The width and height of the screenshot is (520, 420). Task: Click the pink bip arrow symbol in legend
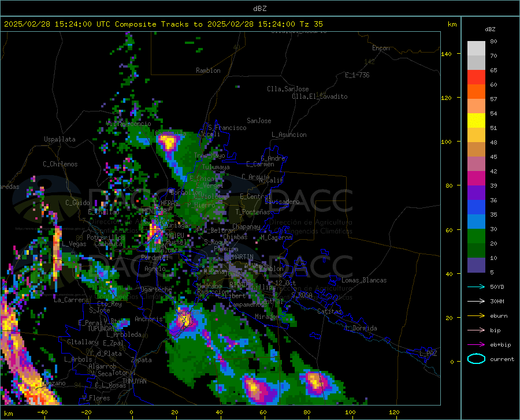(x=476, y=330)
